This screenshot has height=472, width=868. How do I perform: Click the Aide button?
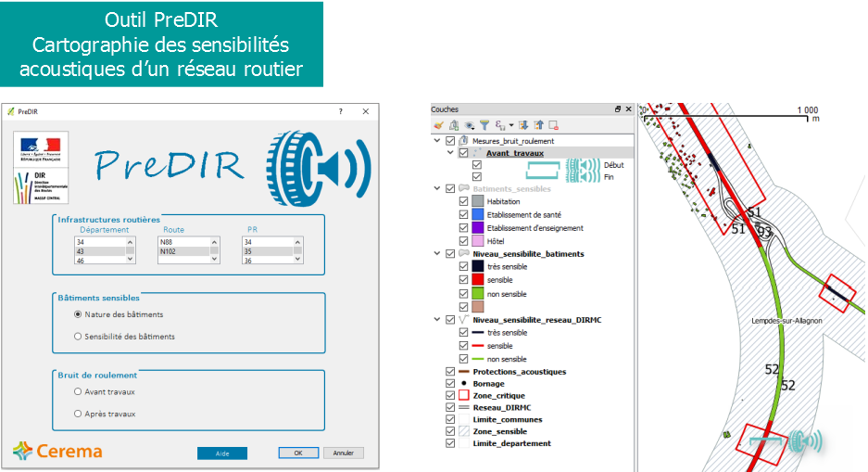(221, 453)
